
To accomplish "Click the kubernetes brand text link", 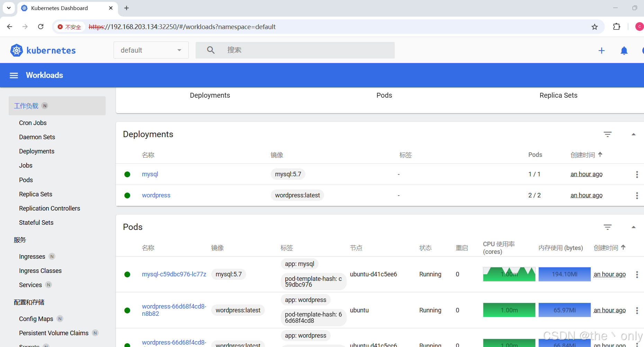I will click(x=51, y=51).
